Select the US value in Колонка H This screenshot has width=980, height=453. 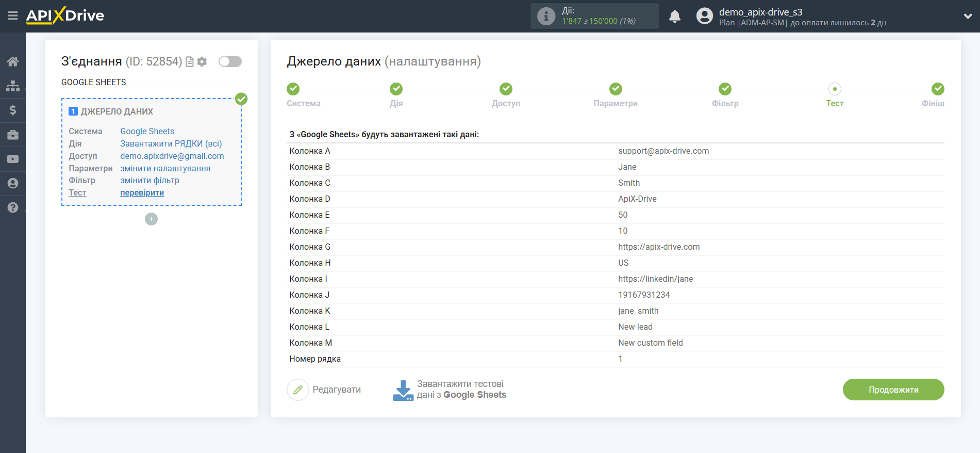(623, 263)
